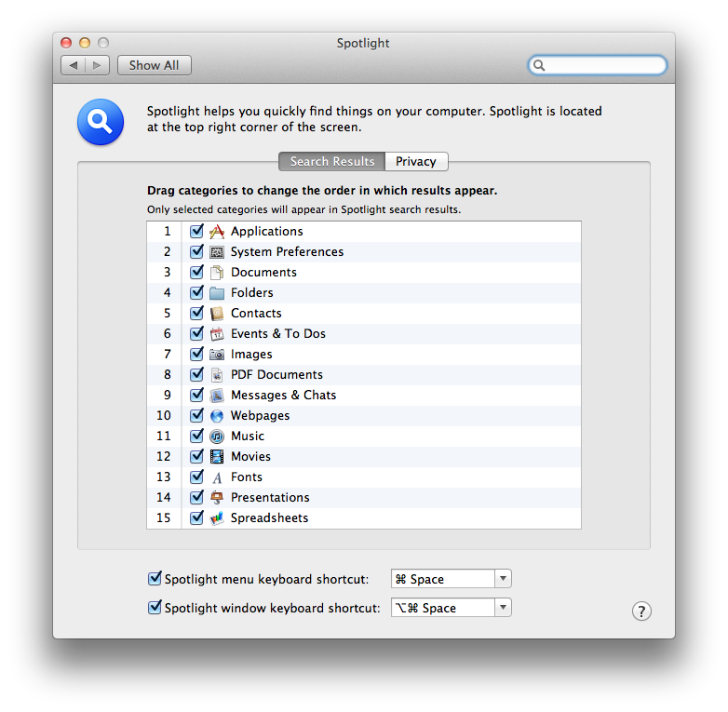Open the ⌥⌘ Space shortcut dropdown arrow
The height and width of the screenshot is (712, 728).
click(x=503, y=608)
